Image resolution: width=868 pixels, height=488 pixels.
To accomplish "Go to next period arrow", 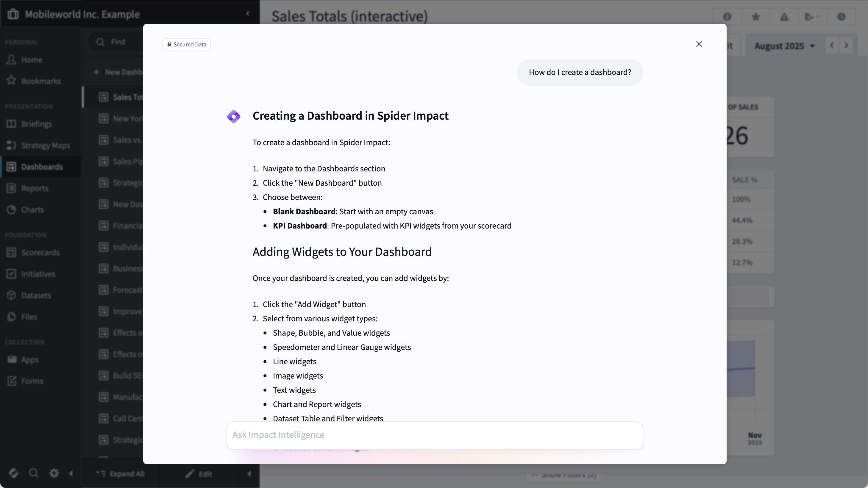I will pos(846,46).
